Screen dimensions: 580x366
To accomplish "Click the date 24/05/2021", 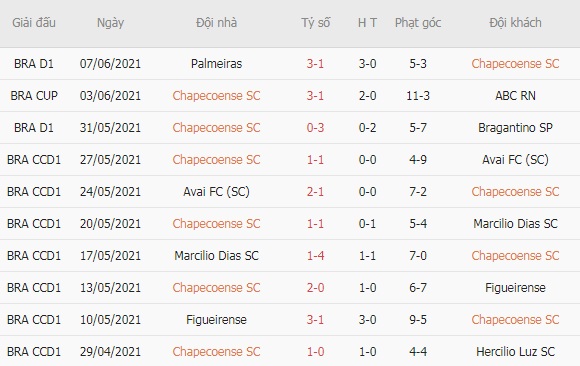I will pyautogui.click(x=110, y=192).
